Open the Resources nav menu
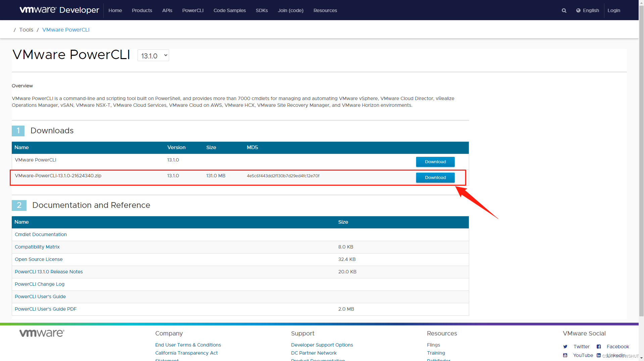The height and width of the screenshot is (361, 644). [x=325, y=10]
